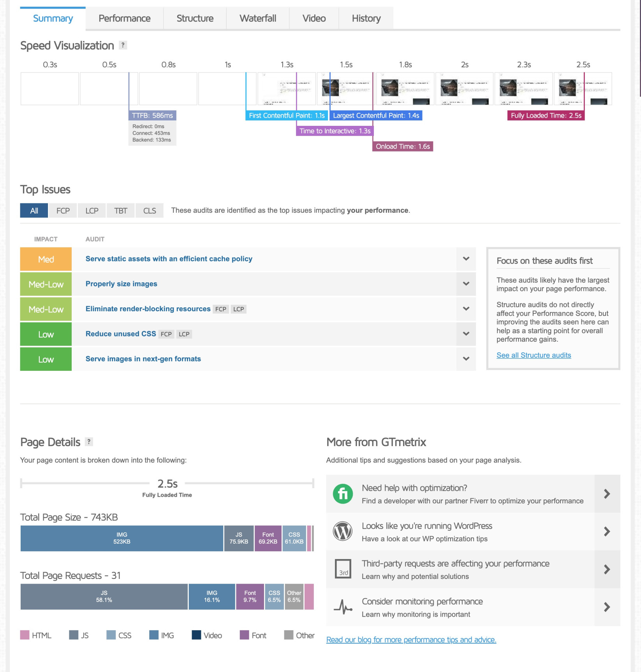Screen dimensions: 641x672
Task: Click the 3rd-party requests icon
Action: tap(343, 569)
